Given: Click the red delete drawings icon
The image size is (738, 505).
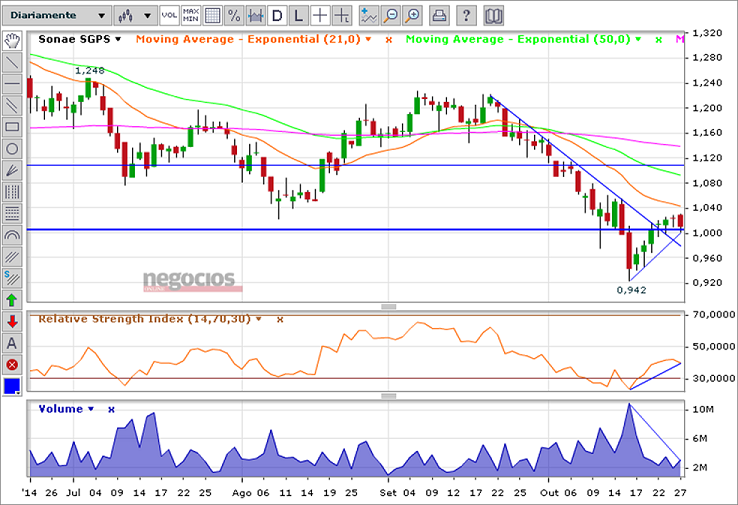Looking at the screenshot, I should [x=12, y=365].
